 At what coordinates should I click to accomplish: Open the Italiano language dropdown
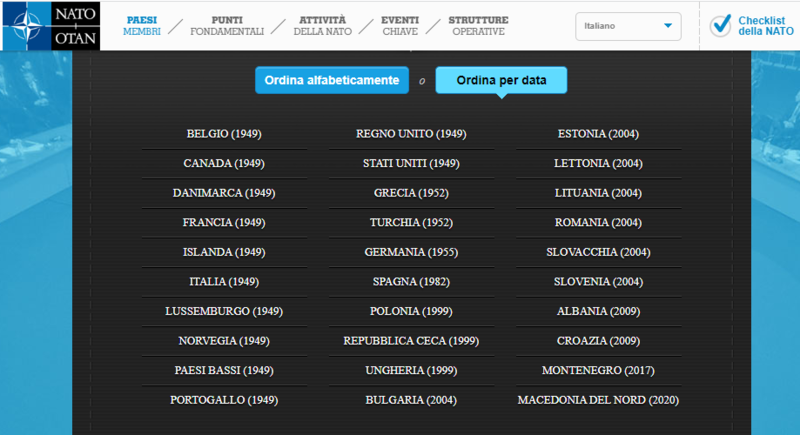coord(628,26)
